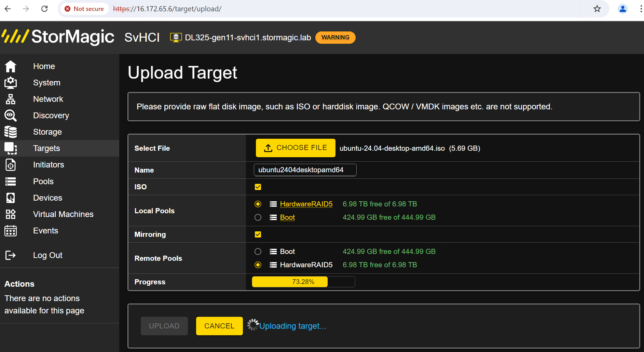The width and height of the screenshot is (644, 352).
Task: Select remote pool Boot radio button
Action: point(258,252)
